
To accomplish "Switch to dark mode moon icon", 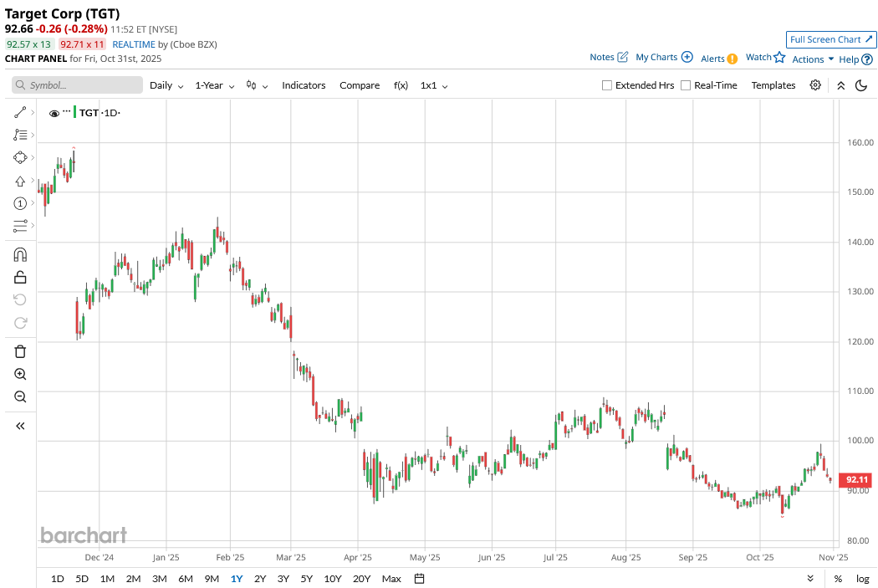I will [861, 85].
